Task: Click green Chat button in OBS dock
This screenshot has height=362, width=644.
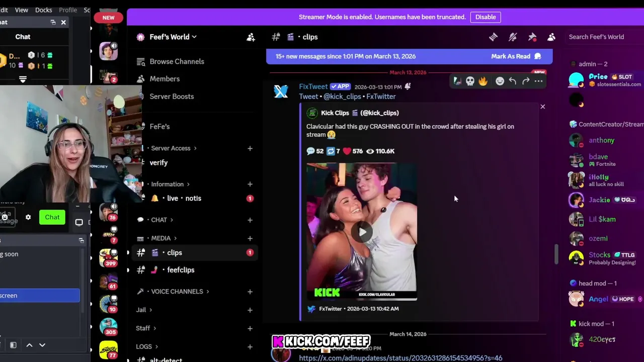Action: [x=52, y=217]
